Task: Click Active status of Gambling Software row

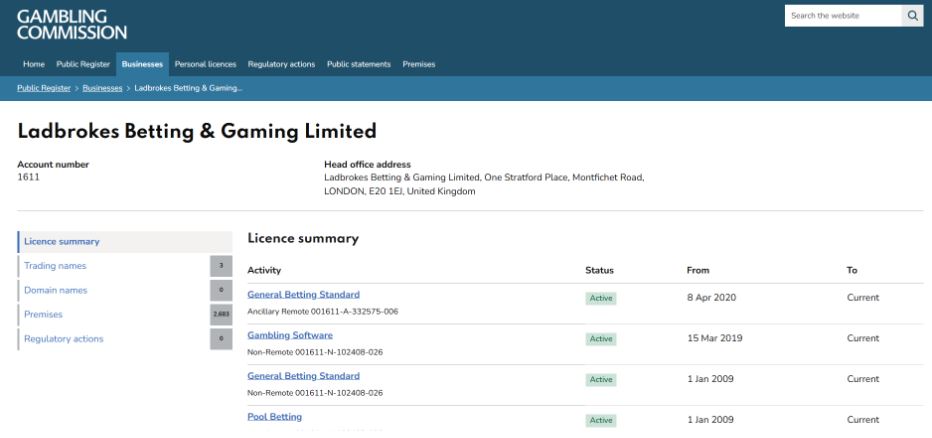Action: (601, 339)
